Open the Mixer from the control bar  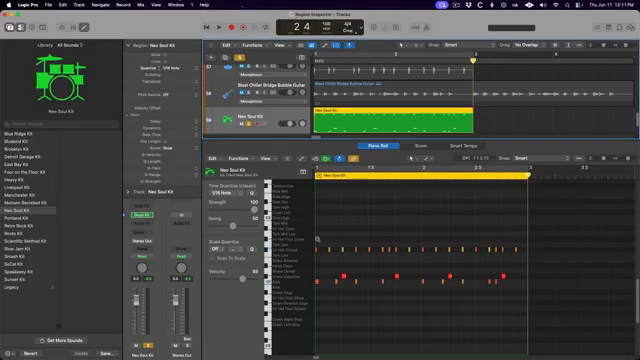(x=73, y=27)
